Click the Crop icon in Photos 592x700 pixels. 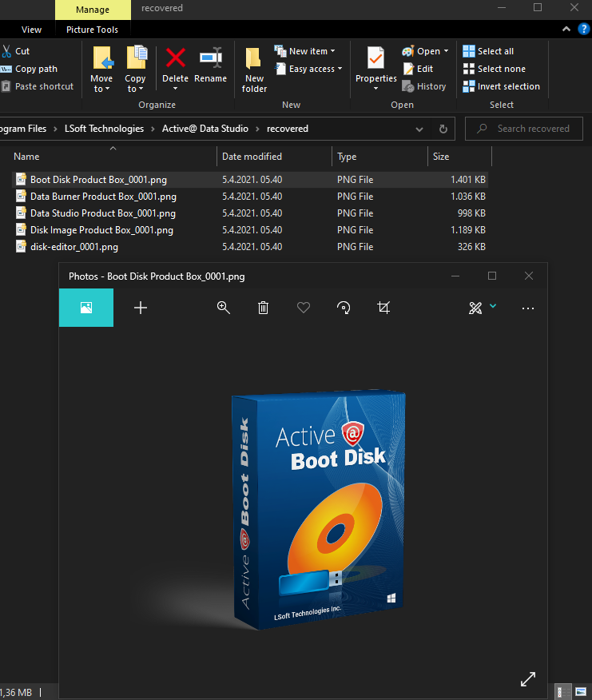383,308
